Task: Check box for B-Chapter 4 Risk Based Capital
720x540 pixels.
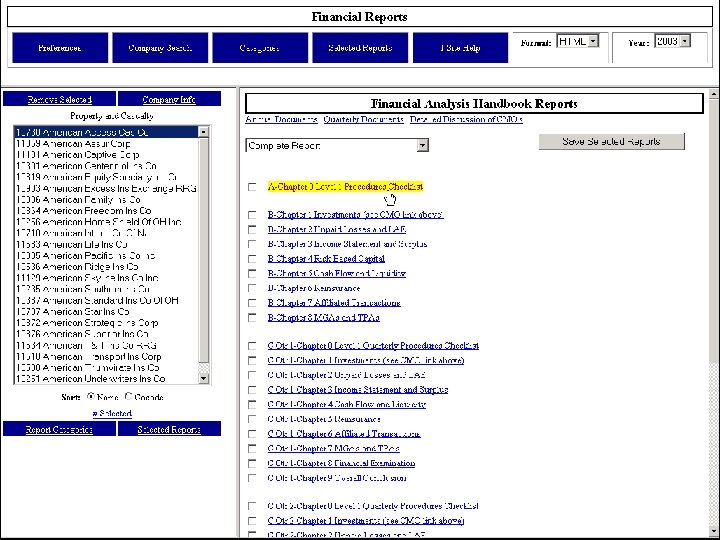Action: pyautogui.click(x=252, y=259)
